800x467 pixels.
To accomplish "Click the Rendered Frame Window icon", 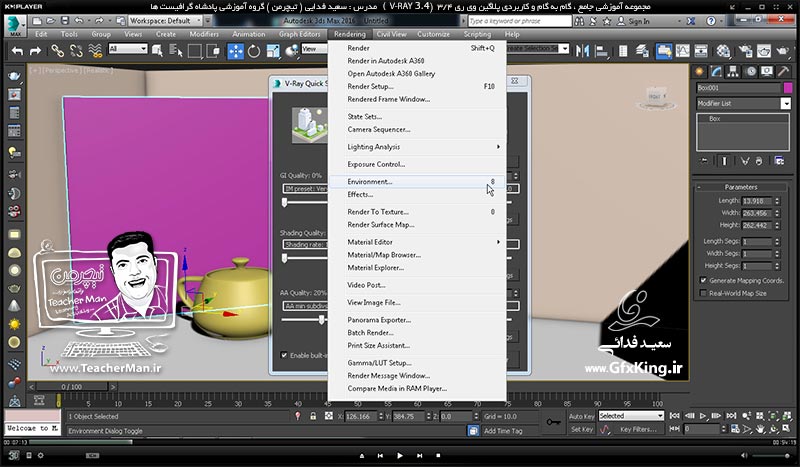I will click(x=764, y=51).
